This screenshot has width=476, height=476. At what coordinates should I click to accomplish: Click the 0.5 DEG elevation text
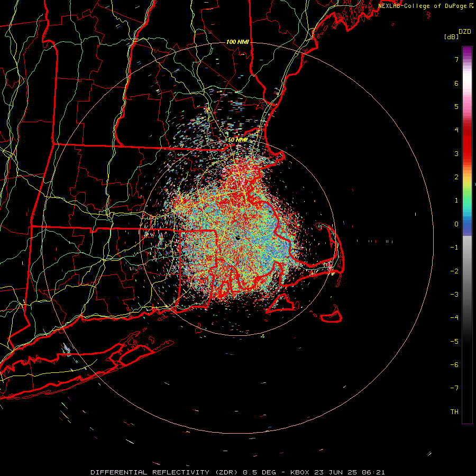(260, 472)
